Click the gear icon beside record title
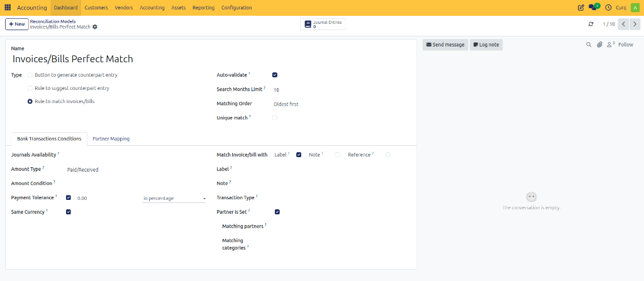 95,26
